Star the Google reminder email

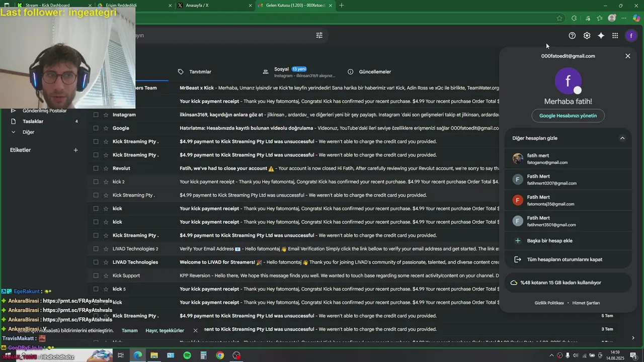tap(106, 128)
